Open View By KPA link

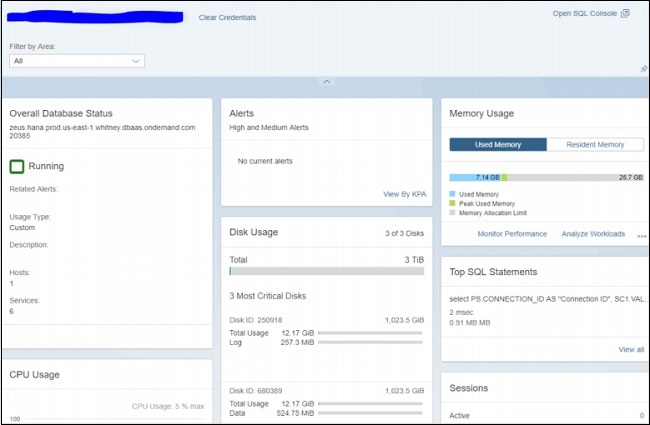tap(404, 194)
